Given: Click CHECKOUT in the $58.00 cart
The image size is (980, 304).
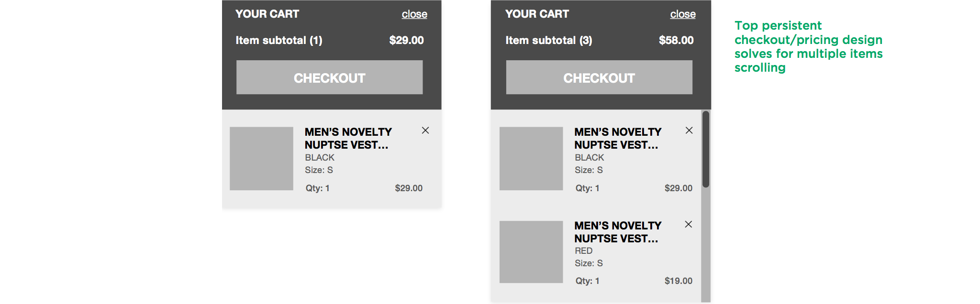Looking at the screenshot, I should [599, 77].
